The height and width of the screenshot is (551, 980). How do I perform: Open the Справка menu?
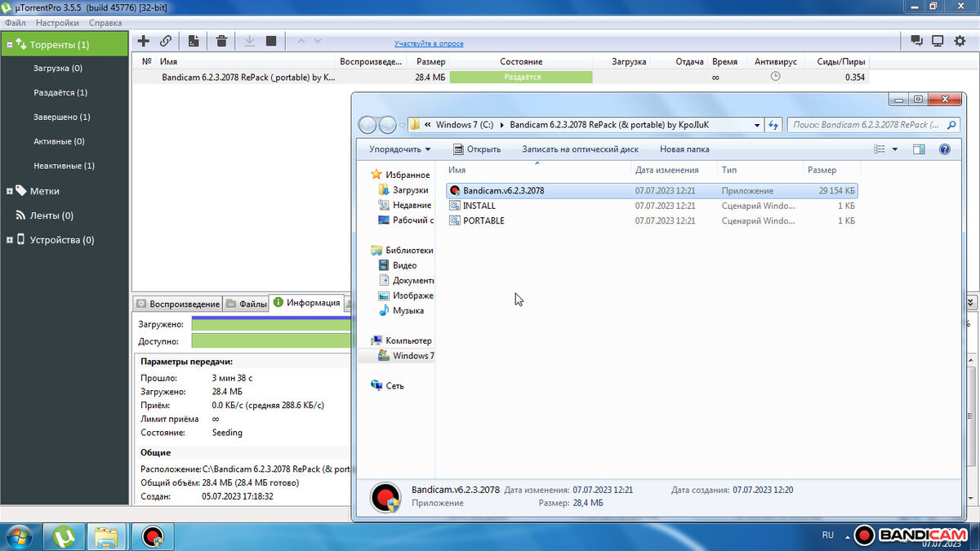click(105, 23)
